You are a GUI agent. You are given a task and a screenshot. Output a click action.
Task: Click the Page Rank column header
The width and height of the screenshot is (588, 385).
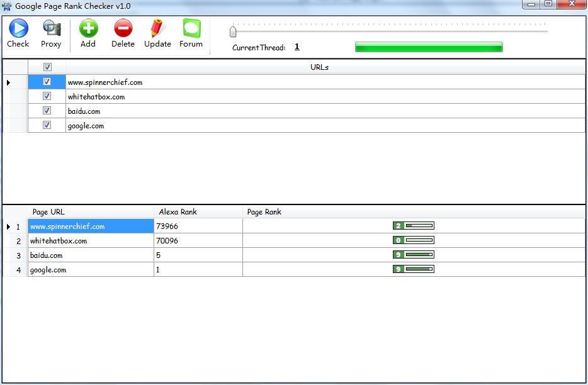click(264, 212)
